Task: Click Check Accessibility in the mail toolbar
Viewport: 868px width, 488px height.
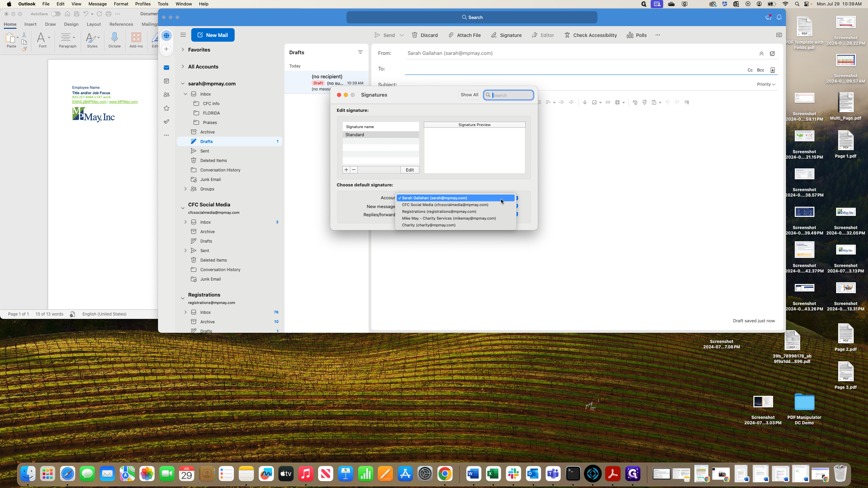Action: (590, 35)
